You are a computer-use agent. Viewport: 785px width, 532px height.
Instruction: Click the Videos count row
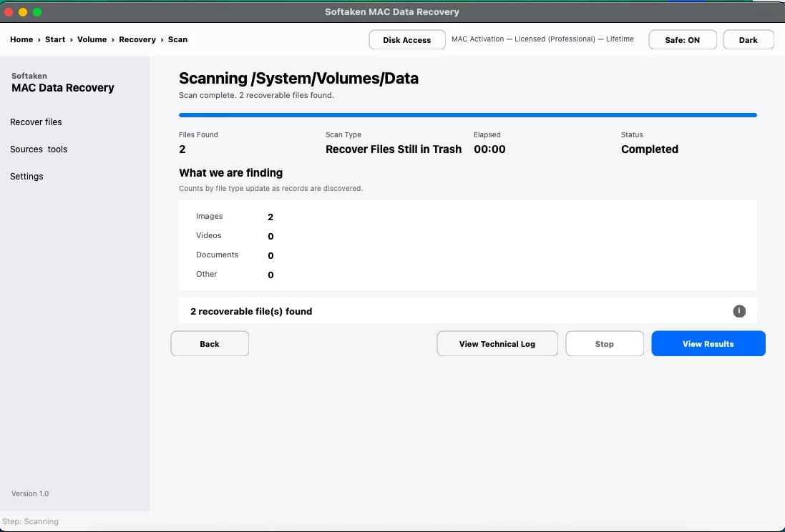click(234, 236)
